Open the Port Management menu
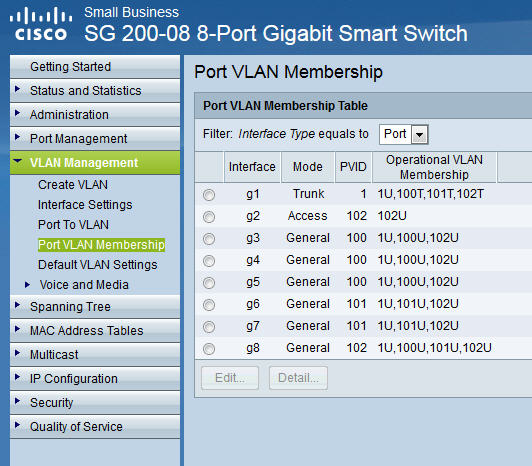This screenshot has width=532, height=466. pyautogui.click(x=95, y=138)
